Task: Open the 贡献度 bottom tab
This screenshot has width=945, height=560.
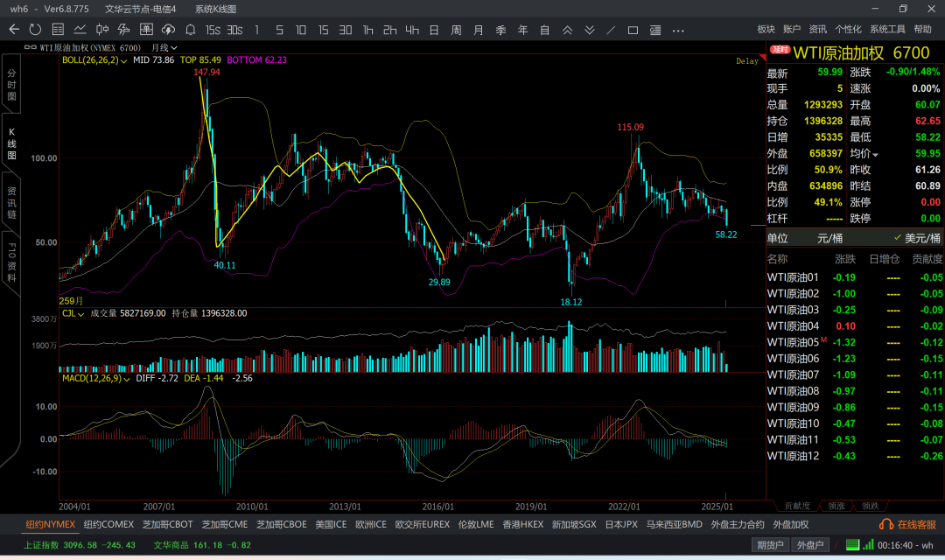Action: (x=797, y=506)
